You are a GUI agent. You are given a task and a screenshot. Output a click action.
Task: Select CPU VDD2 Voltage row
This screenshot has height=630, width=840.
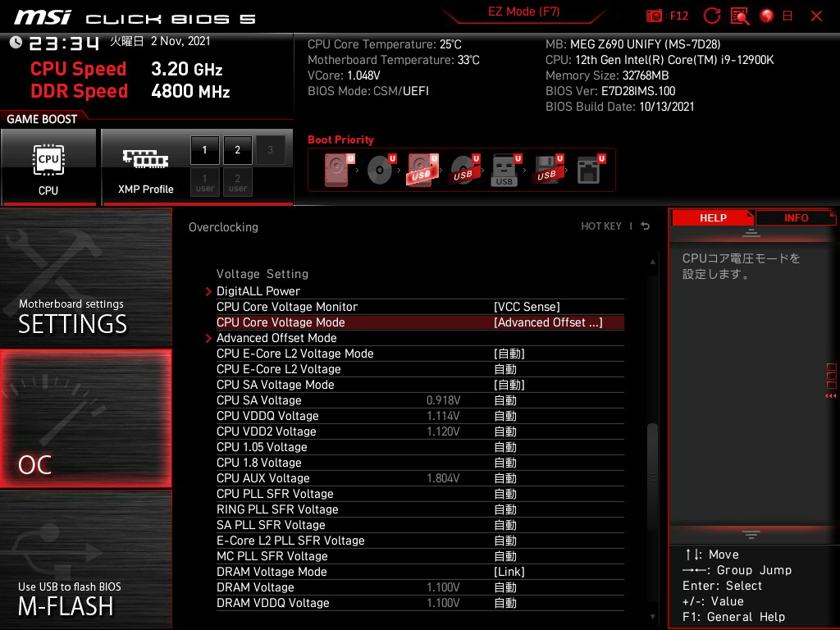(420, 431)
